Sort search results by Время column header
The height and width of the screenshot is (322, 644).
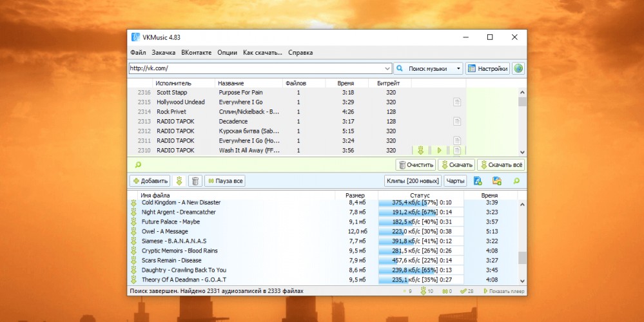pyautogui.click(x=346, y=83)
